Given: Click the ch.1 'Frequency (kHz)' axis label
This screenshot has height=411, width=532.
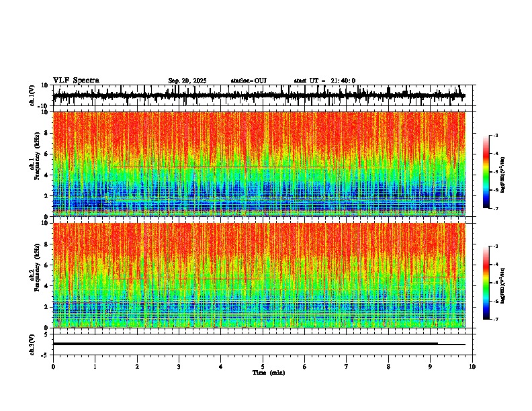Looking at the screenshot, I should click(x=37, y=156).
